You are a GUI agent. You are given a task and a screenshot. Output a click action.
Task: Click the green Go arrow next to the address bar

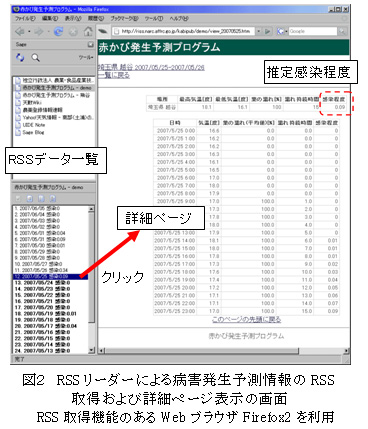tap(268, 31)
